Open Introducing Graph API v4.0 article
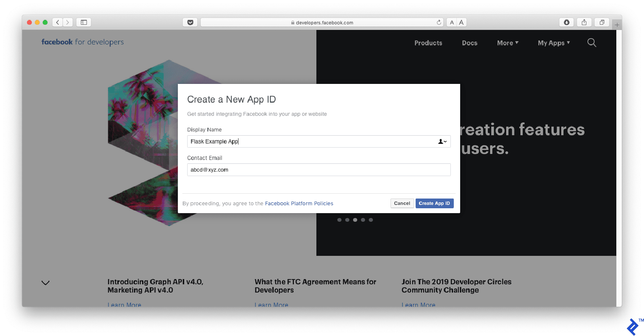The image size is (644, 336). tap(155, 286)
